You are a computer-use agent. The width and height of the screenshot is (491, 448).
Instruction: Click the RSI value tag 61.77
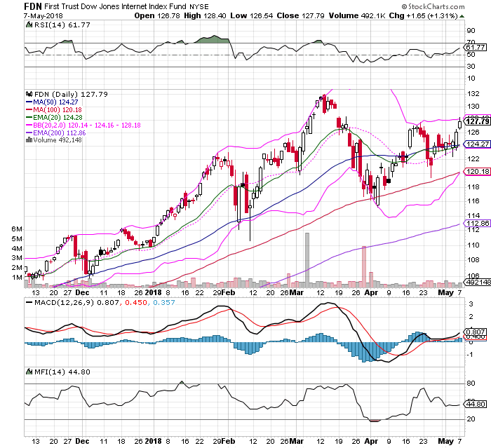coord(476,47)
